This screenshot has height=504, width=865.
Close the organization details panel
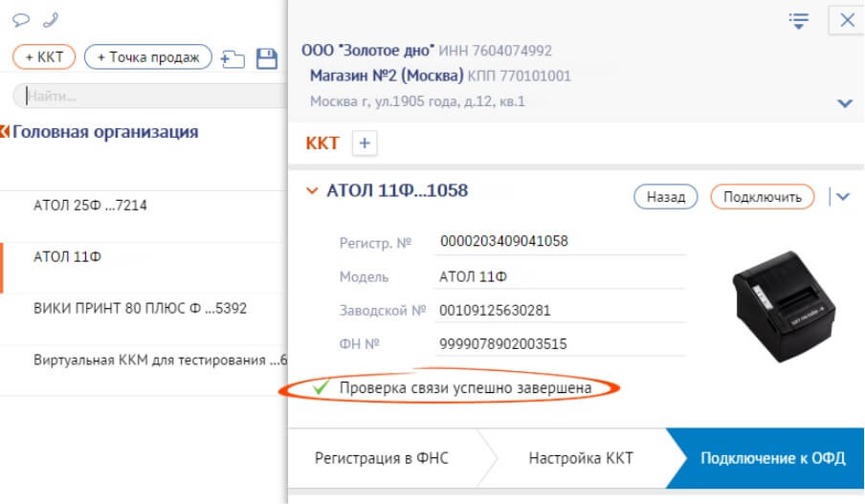tap(847, 21)
